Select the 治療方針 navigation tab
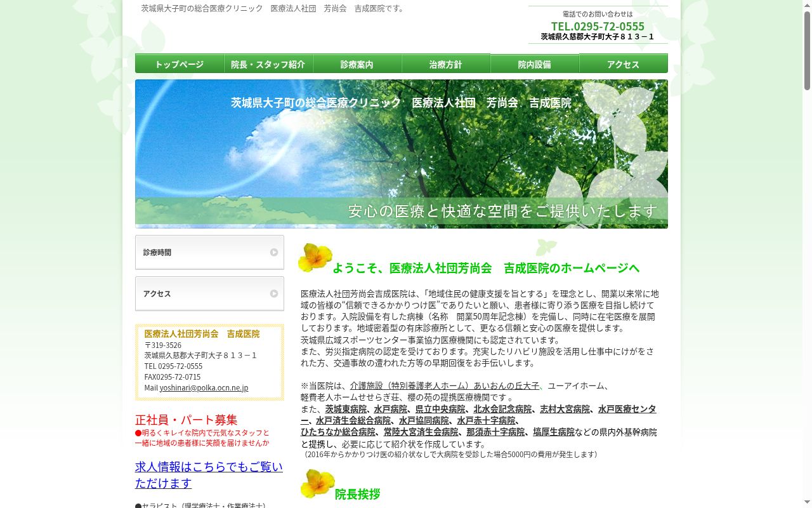Viewport: 812px width, 508px height. point(446,63)
